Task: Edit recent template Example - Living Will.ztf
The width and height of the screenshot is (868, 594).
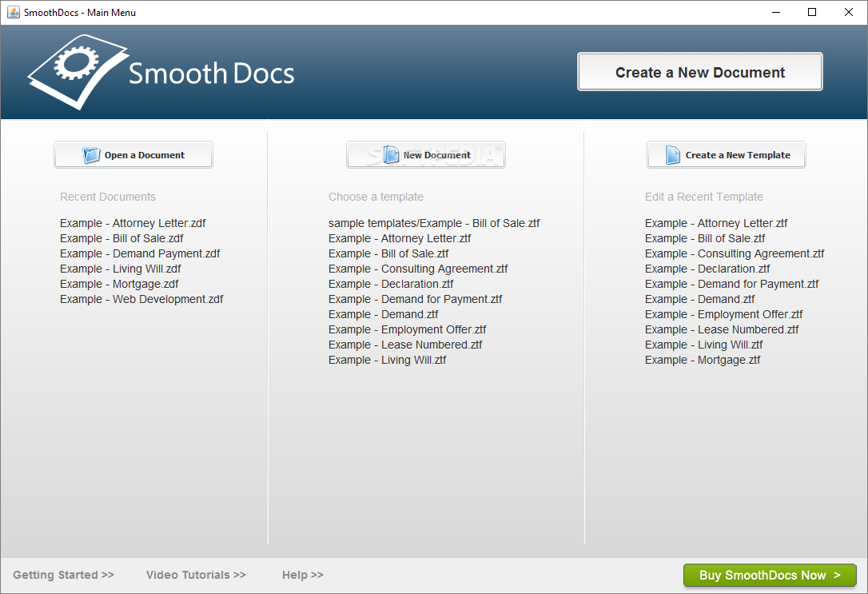Action: [x=704, y=345]
